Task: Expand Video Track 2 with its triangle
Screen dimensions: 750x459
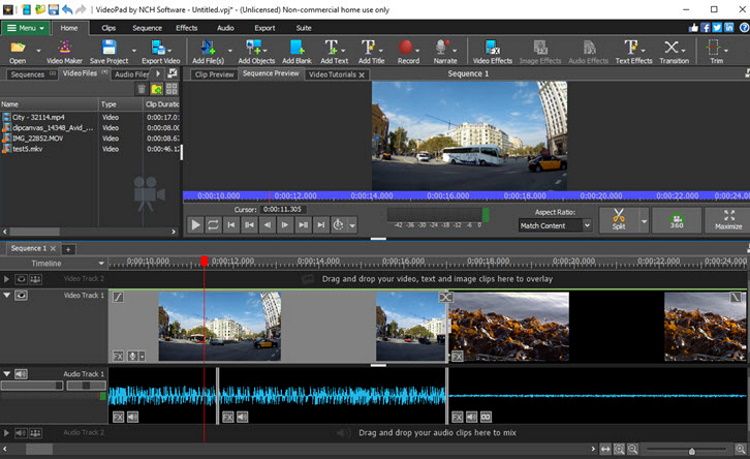Action: tap(7, 279)
